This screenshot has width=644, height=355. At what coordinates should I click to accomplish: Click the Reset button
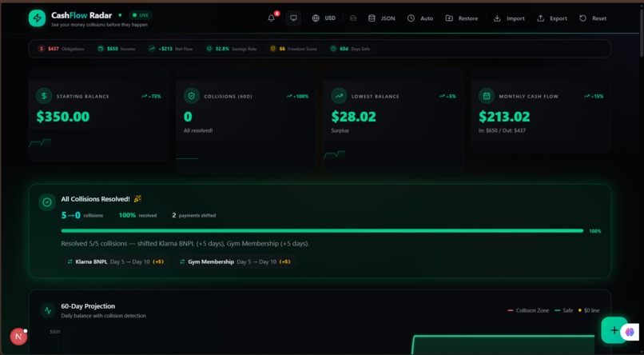click(593, 18)
